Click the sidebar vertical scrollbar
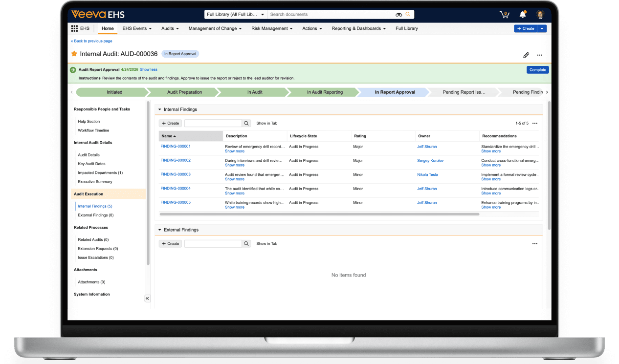 148,183
